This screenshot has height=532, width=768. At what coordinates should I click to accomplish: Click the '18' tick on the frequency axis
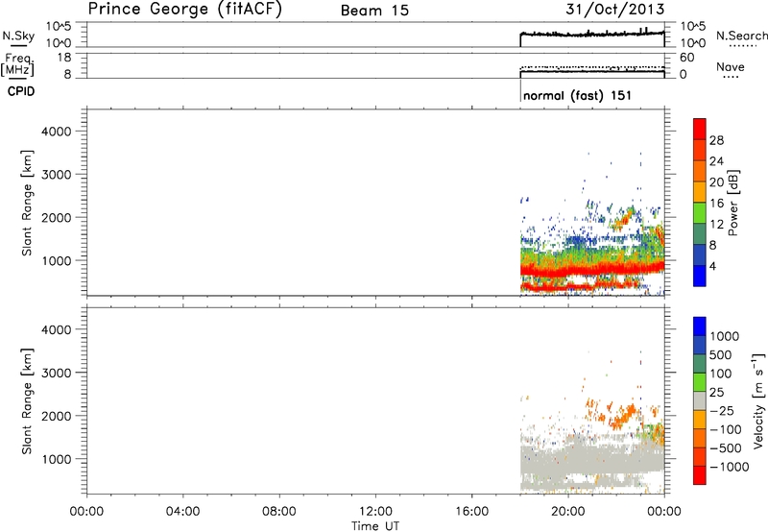[x=64, y=58]
